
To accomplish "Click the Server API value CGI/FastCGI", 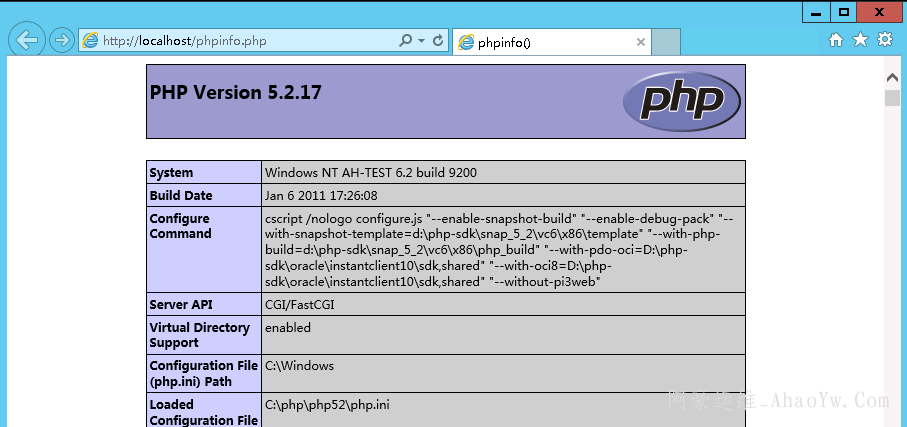I will [301, 304].
